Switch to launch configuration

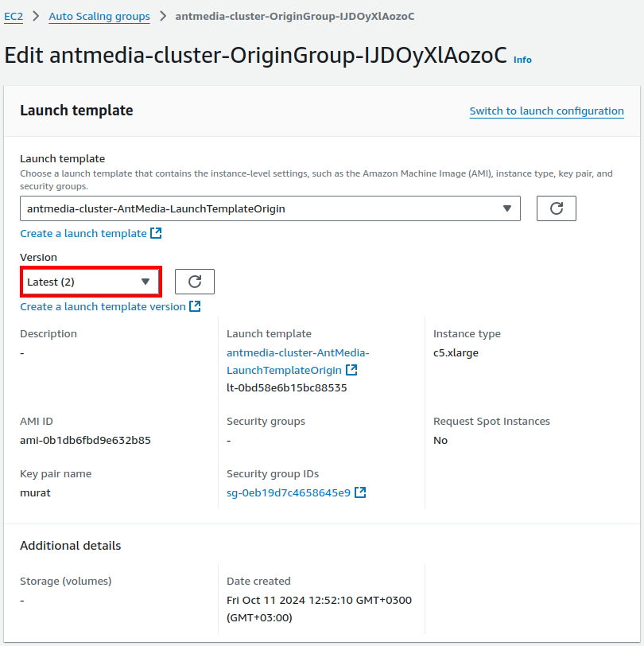click(x=546, y=111)
